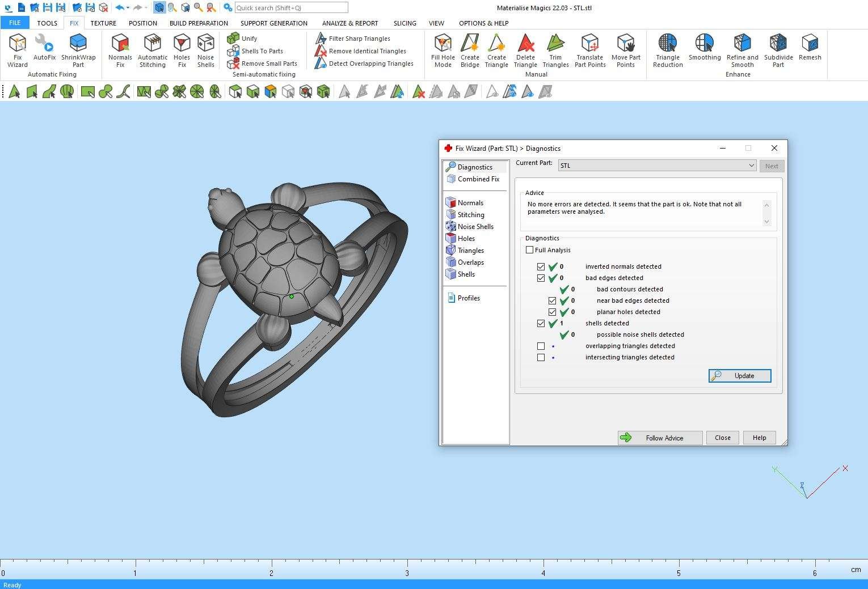The height and width of the screenshot is (589, 868).
Task: Enable the Full Analysis checkbox
Action: 530,250
